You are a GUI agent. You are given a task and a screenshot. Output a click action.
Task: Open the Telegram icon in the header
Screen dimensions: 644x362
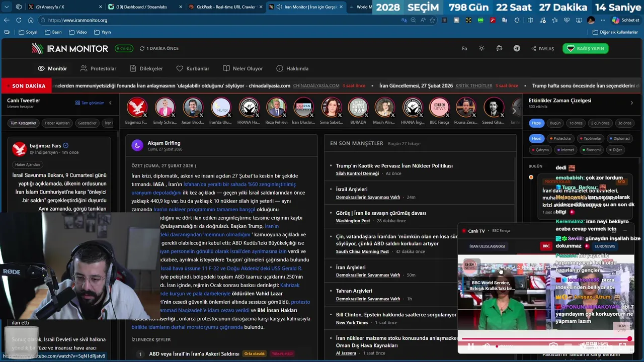(x=517, y=48)
